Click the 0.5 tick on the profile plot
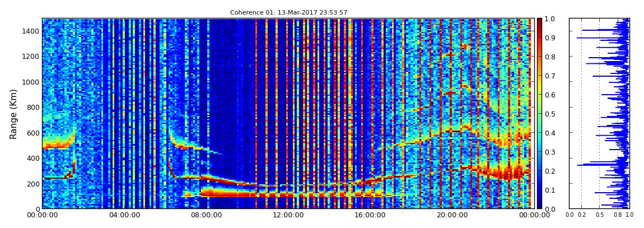Image resolution: width=644 pixels, height=228 pixels. coord(600,215)
